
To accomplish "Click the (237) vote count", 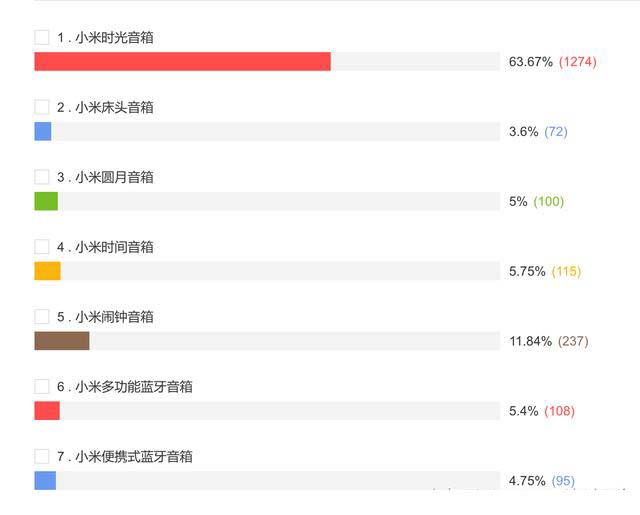I will 573,341.
